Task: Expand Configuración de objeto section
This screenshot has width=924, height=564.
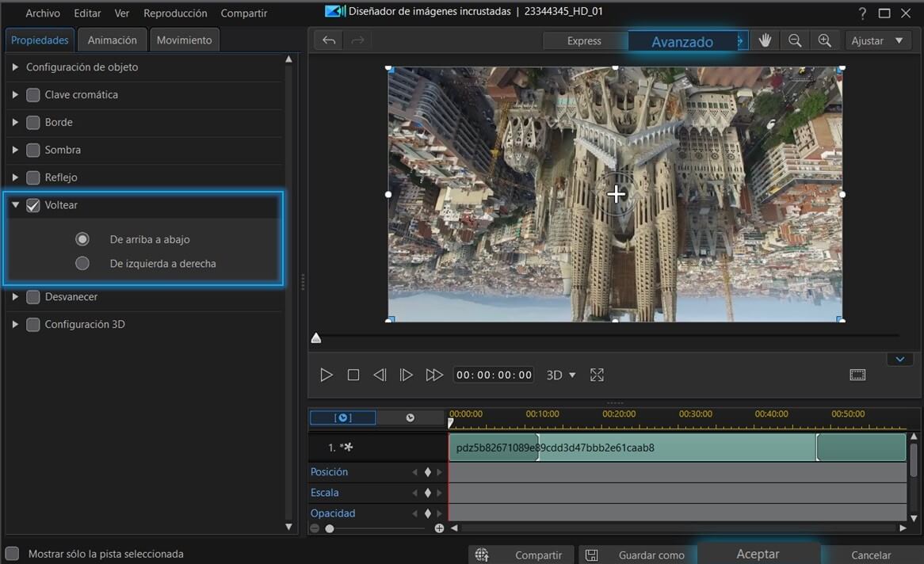Action: click(15, 67)
